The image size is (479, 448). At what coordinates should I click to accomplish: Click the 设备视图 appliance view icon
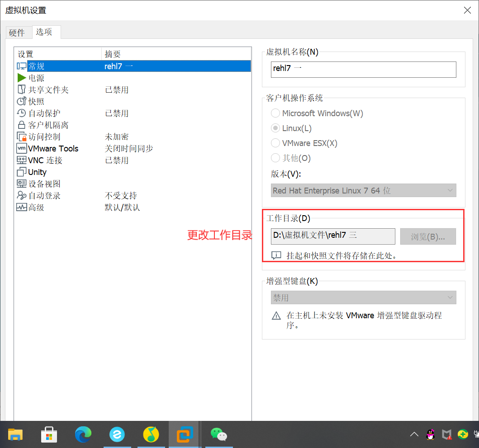click(x=21, y=184)
